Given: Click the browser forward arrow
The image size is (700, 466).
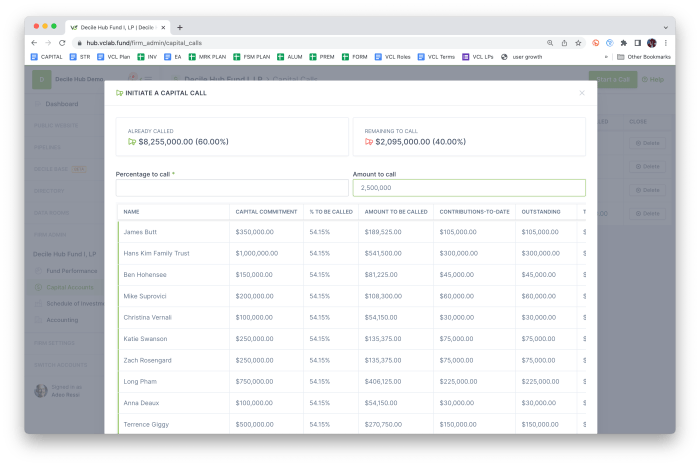Looking at the screenshot, I should (48, 43).
